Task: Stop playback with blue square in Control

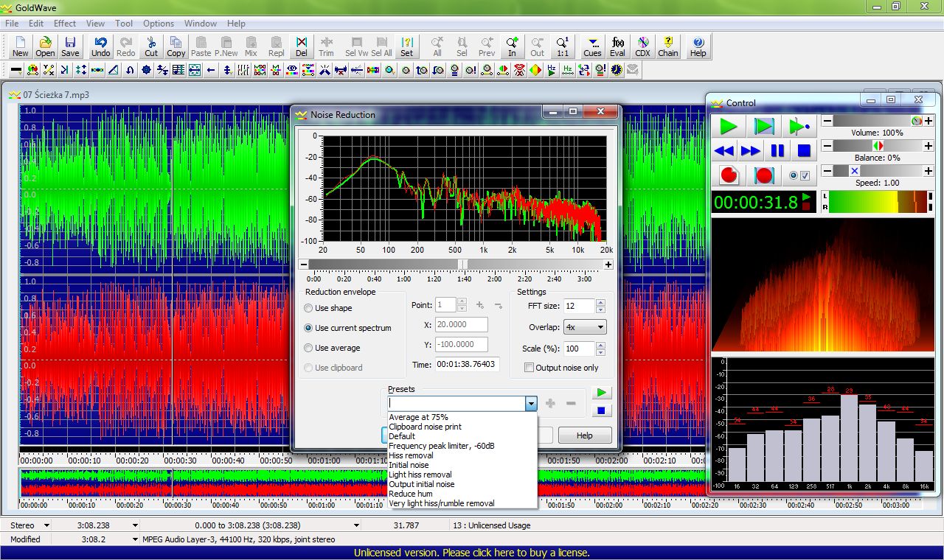Action: [x=804, y=151]
